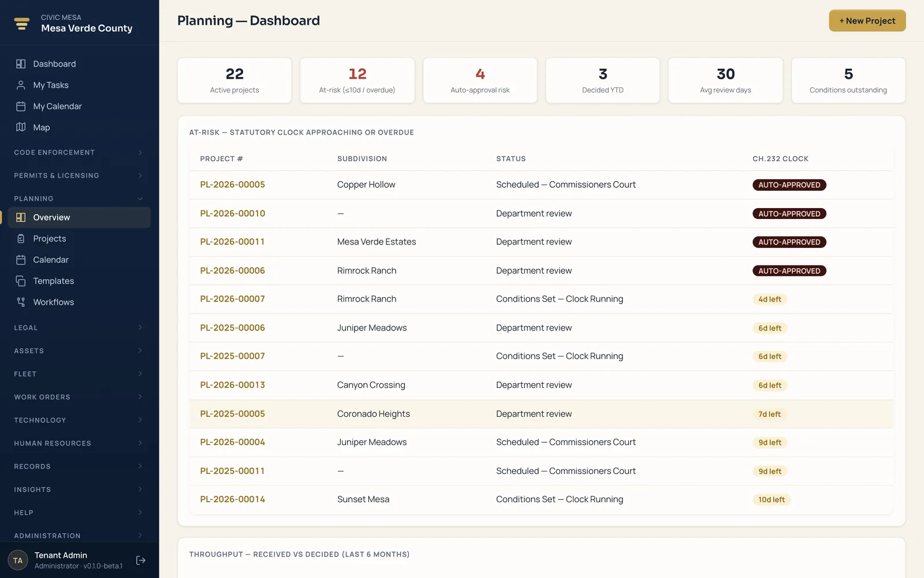Expand the Records section
This screenshot has width=924, height=578.
79,466
